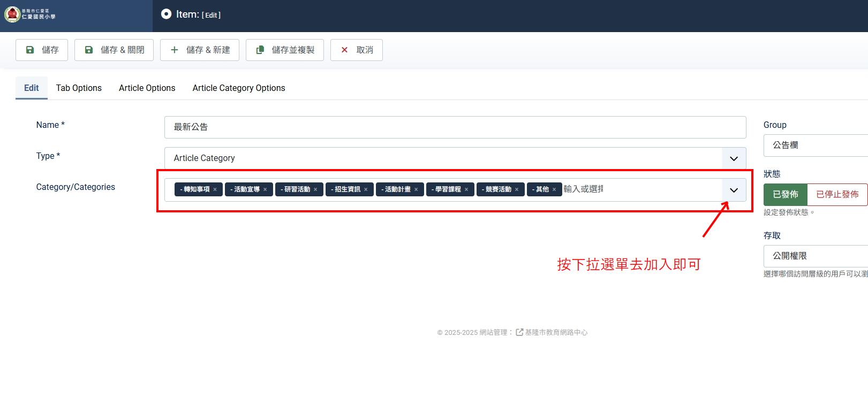Remove the 研習活動 category tag
Image resolution: width=868 pixels, height=398 pixels.
(315, 189)
